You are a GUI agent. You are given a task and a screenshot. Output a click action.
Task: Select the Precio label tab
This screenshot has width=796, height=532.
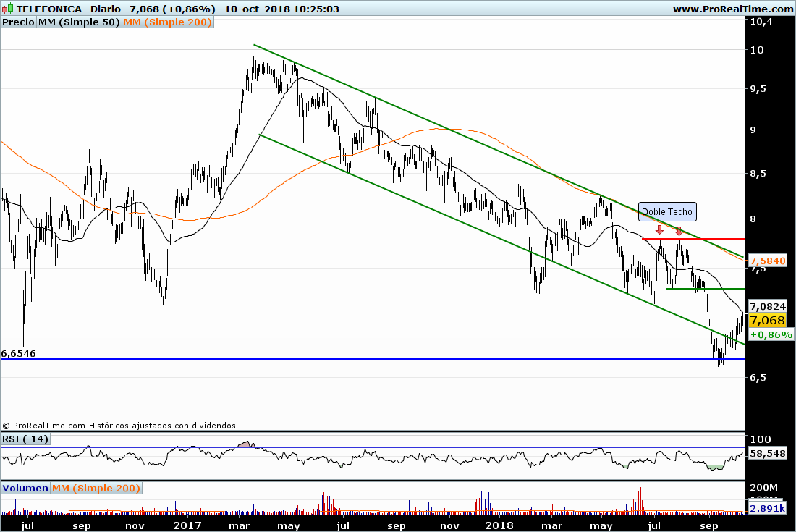point(18,22)
